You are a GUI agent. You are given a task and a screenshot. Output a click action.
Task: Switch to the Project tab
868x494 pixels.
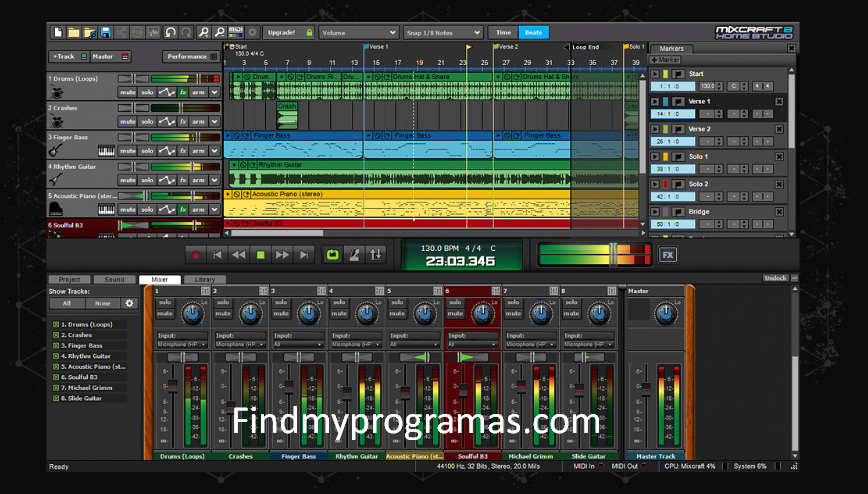(x=69, y=280)
